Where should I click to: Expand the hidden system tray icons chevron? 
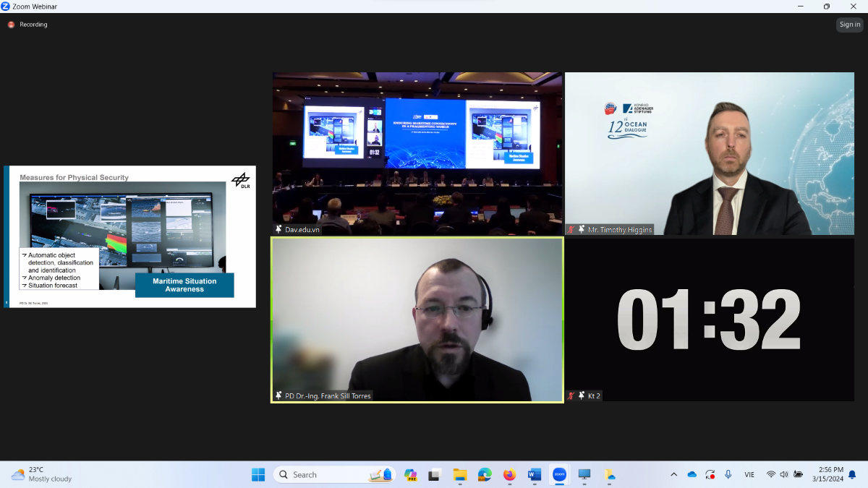pyautogui.click(x=674, y=474)
